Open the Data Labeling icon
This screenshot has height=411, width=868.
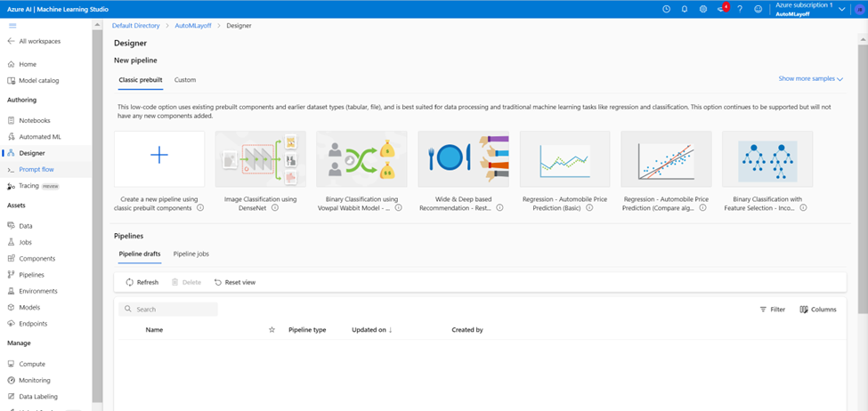[x=11, y=397]
